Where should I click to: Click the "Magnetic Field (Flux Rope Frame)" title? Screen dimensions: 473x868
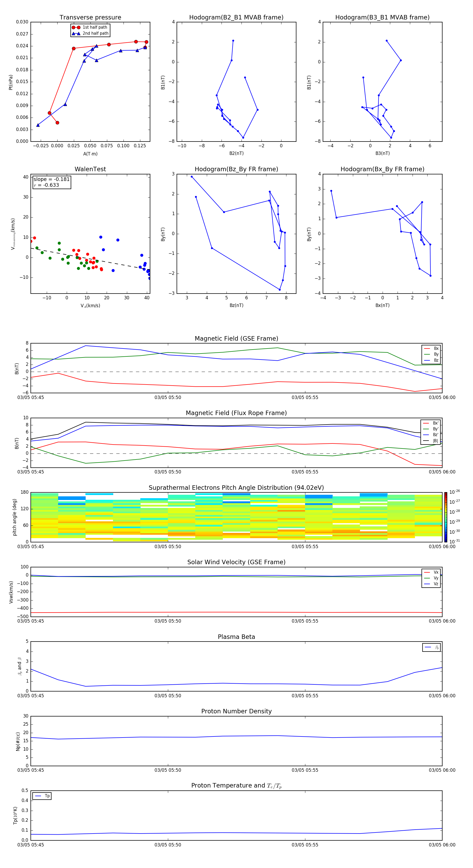tap(236, 413)
